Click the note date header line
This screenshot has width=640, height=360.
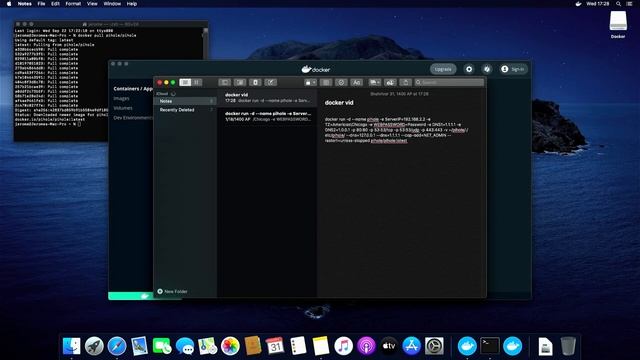[399, 94]
